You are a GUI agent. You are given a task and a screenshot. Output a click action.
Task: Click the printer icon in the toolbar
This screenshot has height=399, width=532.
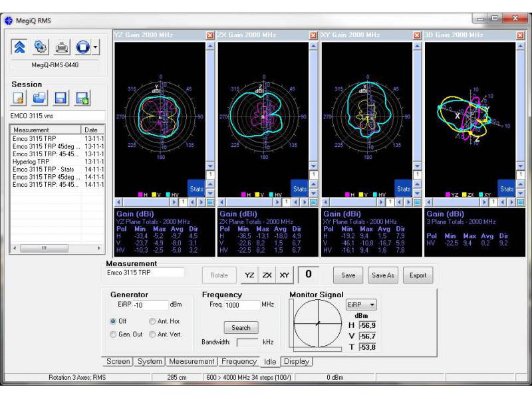[61, 47]
